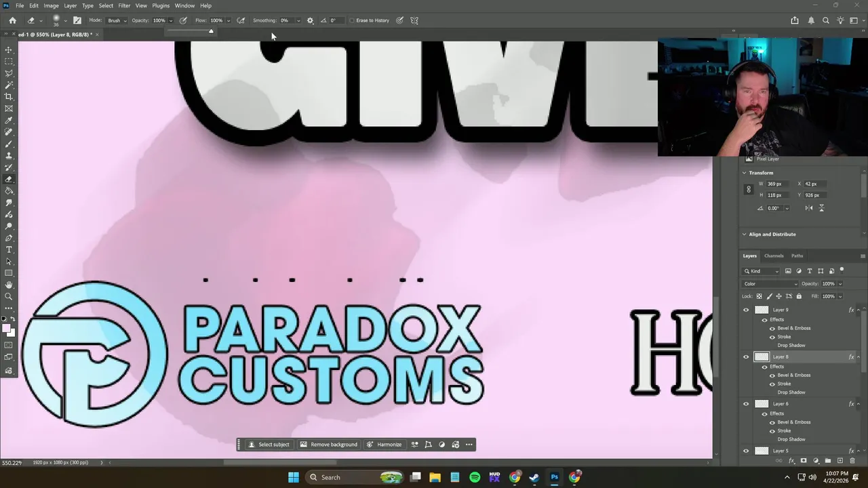
Task: Select the Polygonal Lasso tool
Action: click(9, 73)
